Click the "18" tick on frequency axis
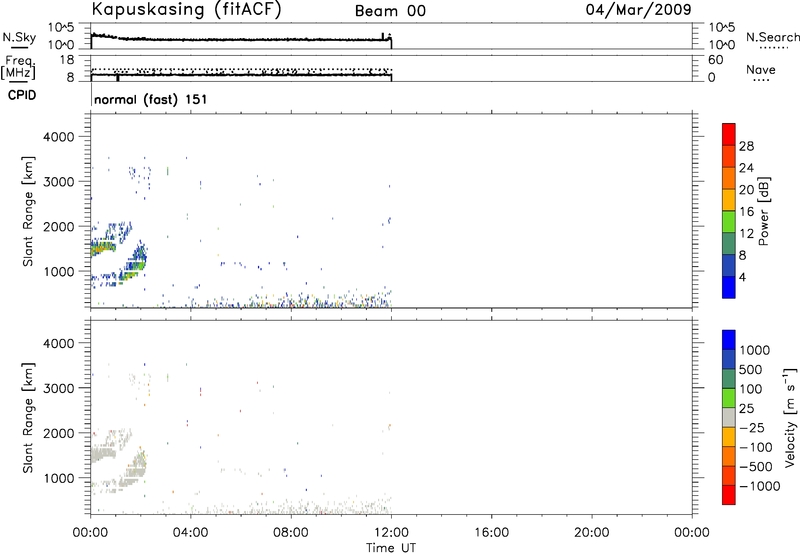The width and height of the screenshot is (800, 554). [x=67, y=60]
